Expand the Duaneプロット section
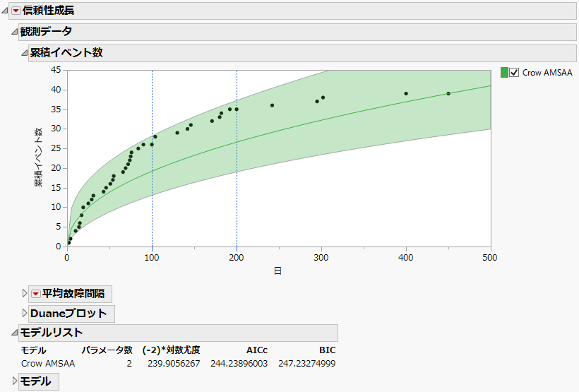579x392 pixels. [x=25, y=314]
